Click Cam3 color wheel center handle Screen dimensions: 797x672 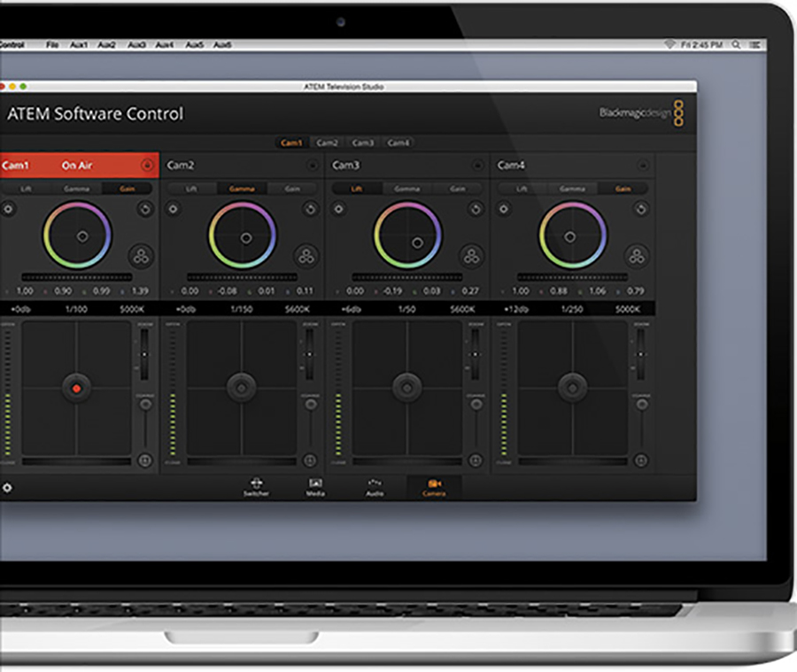[417, 243]
